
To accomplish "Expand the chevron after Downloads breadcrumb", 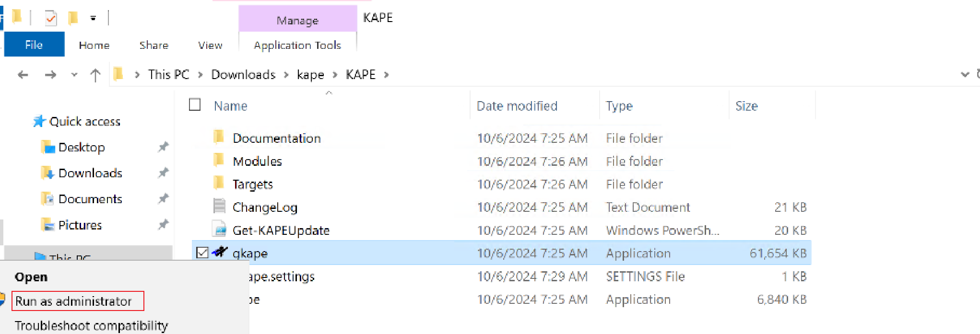I will tap(286, 75).
